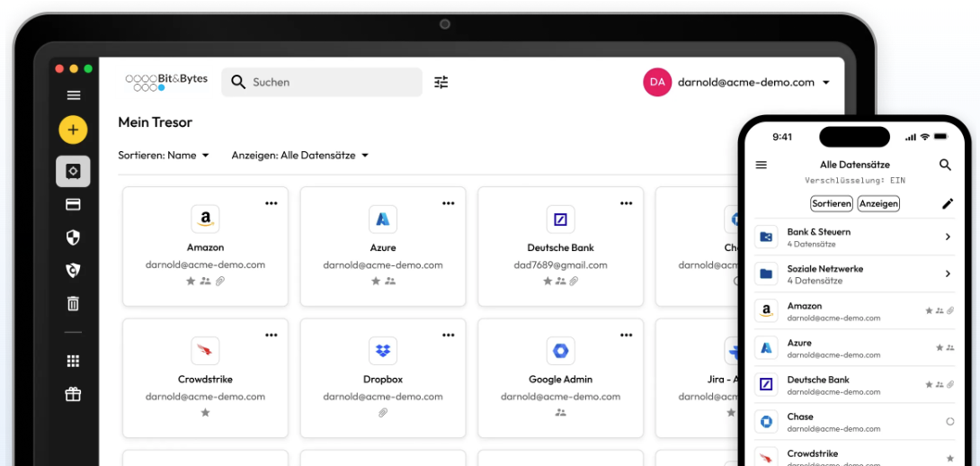Viewport: 980px width, 466px height.
Task: Open the phone app hamburger menu
Action: click(762, 166)
